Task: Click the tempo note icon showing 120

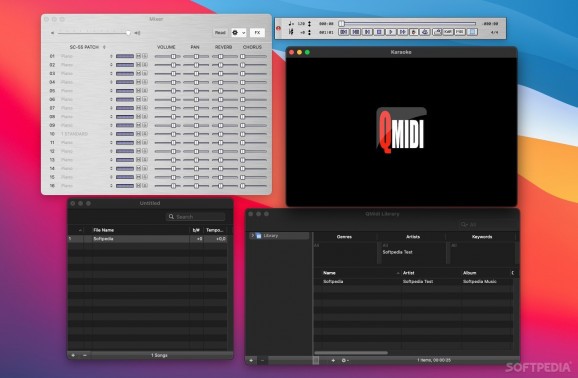Action: coord(290,24)
